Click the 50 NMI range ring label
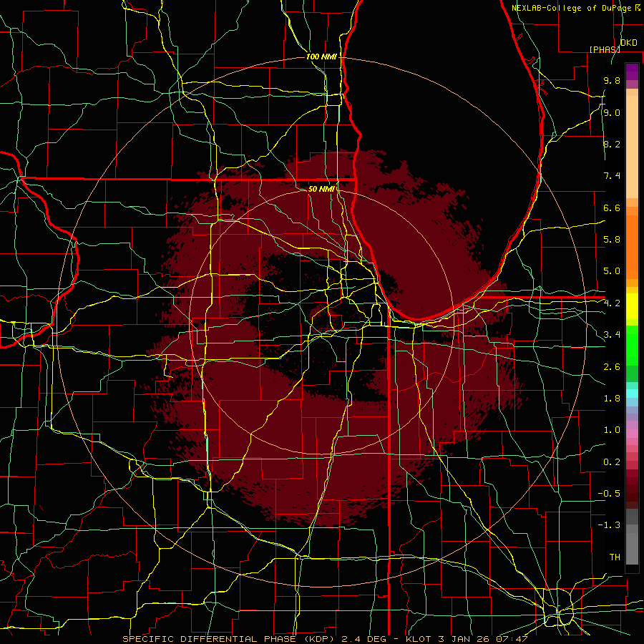The width and height of the screenshot is (644, 644). point(321,189)
